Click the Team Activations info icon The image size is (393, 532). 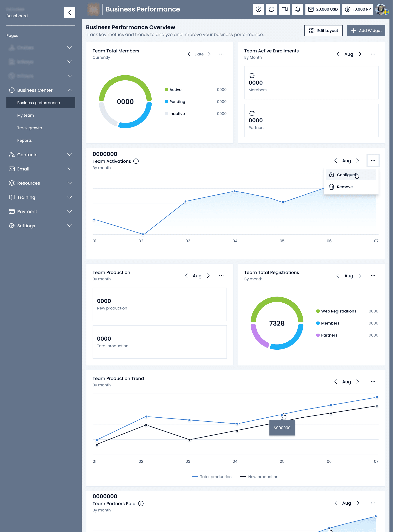click(136, 161)
